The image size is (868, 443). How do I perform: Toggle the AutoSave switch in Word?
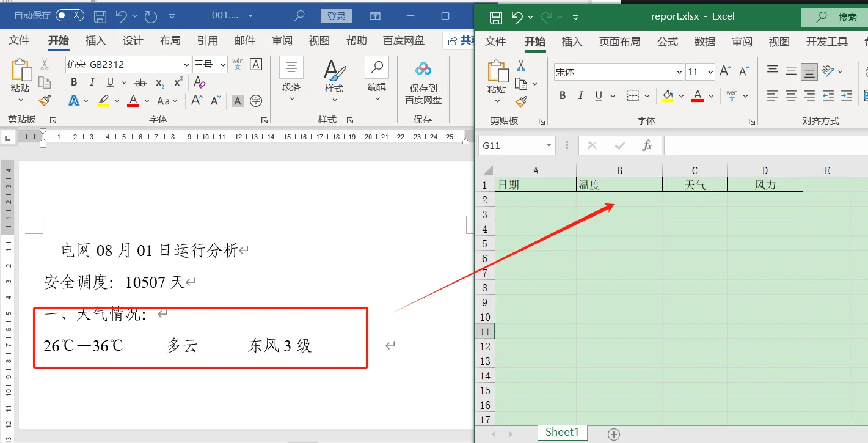[x=70, y=15]
